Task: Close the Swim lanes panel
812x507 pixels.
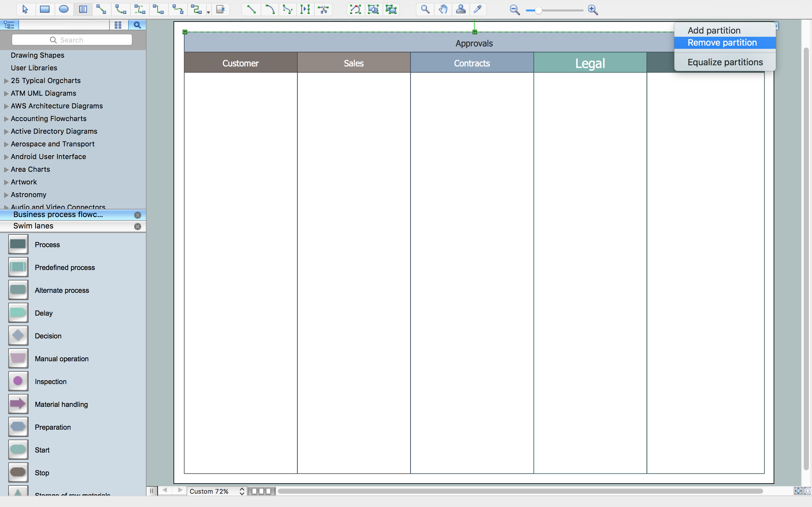Action: 137,226
